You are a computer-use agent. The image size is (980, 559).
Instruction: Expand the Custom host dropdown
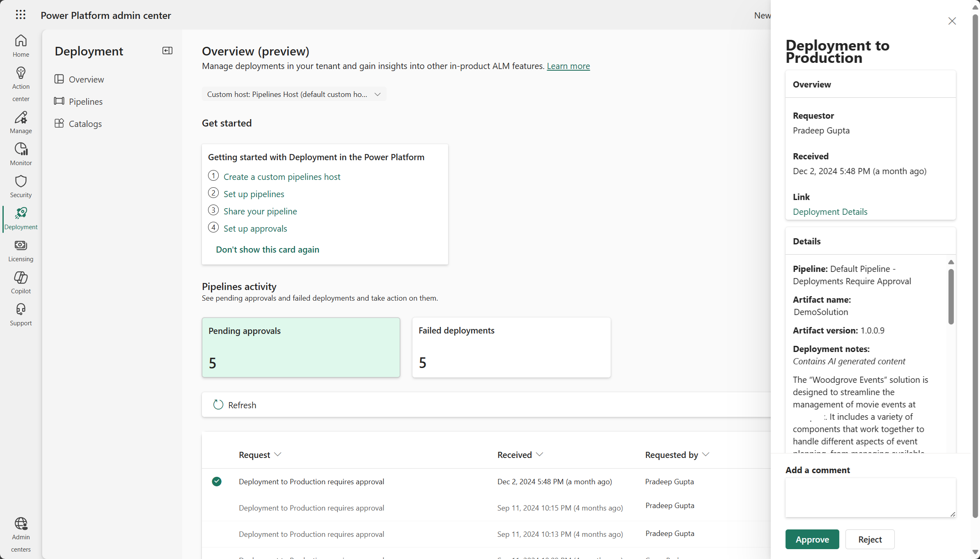click(294, 94)
